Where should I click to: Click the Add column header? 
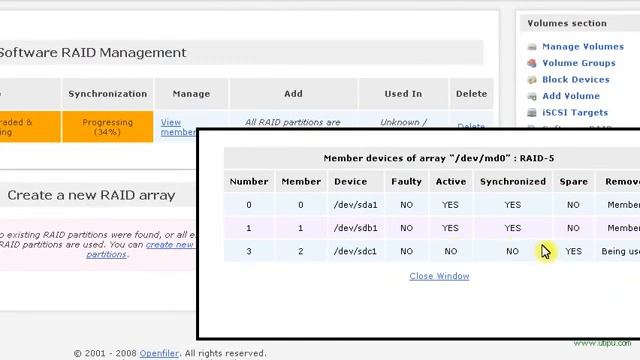(x=293, y=94)
